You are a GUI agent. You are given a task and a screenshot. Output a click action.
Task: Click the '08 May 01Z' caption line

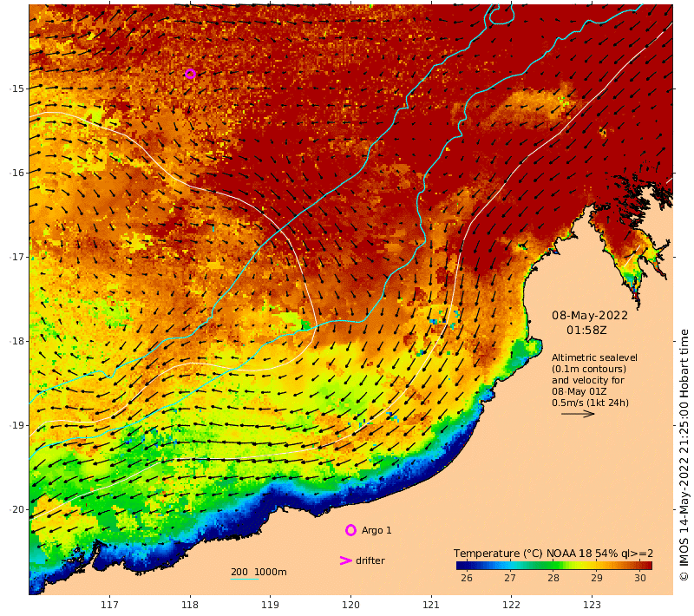point(579,391)
